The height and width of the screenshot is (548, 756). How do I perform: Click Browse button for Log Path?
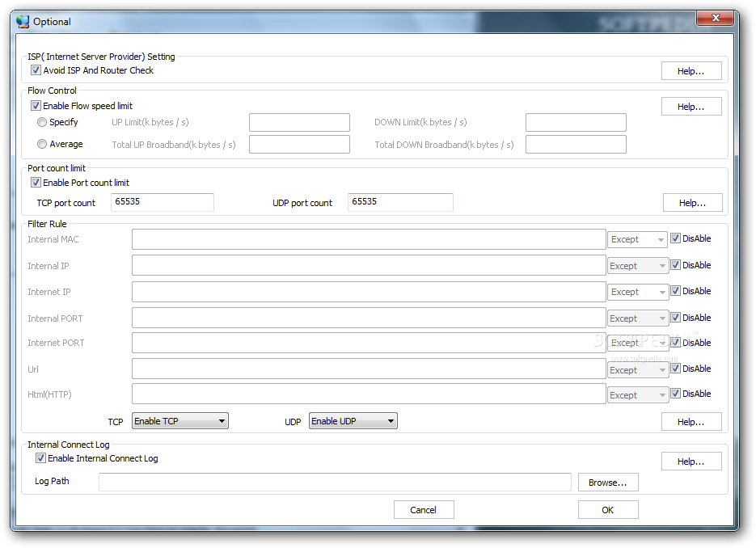(x=608, y=483)
